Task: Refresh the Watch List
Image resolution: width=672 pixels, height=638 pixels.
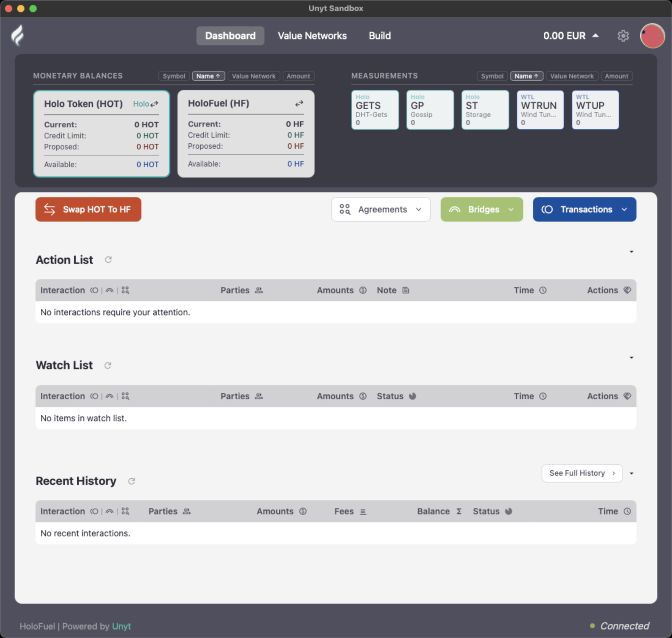Action: (108, 365)
